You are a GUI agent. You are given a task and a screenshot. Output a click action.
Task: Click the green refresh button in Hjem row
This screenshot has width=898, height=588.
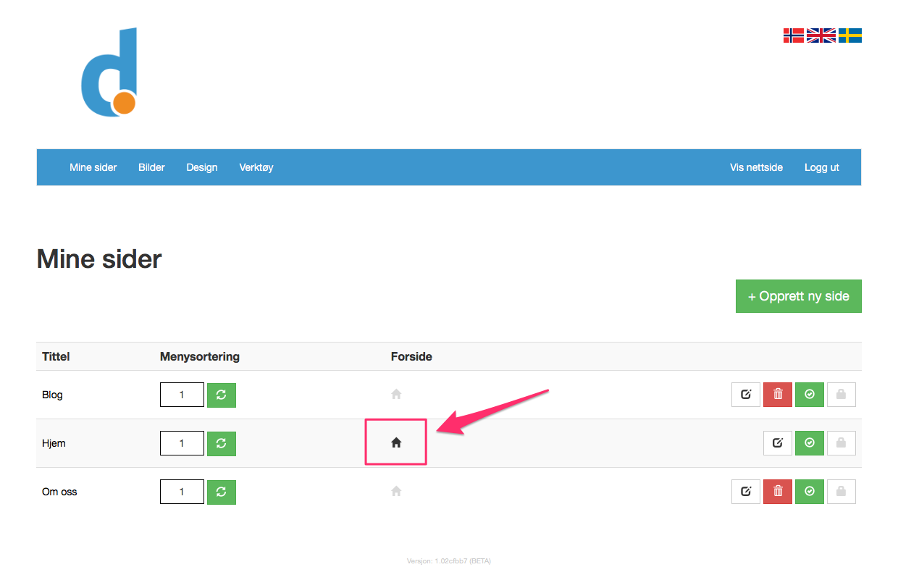point(222,443)
